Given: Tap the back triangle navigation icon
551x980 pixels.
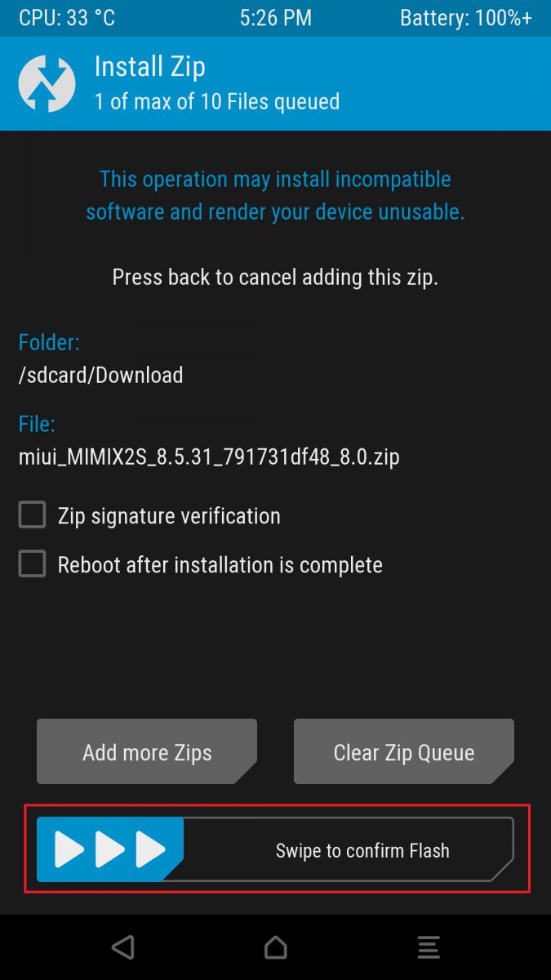Looking at the screenshot, I should (122, 947).
